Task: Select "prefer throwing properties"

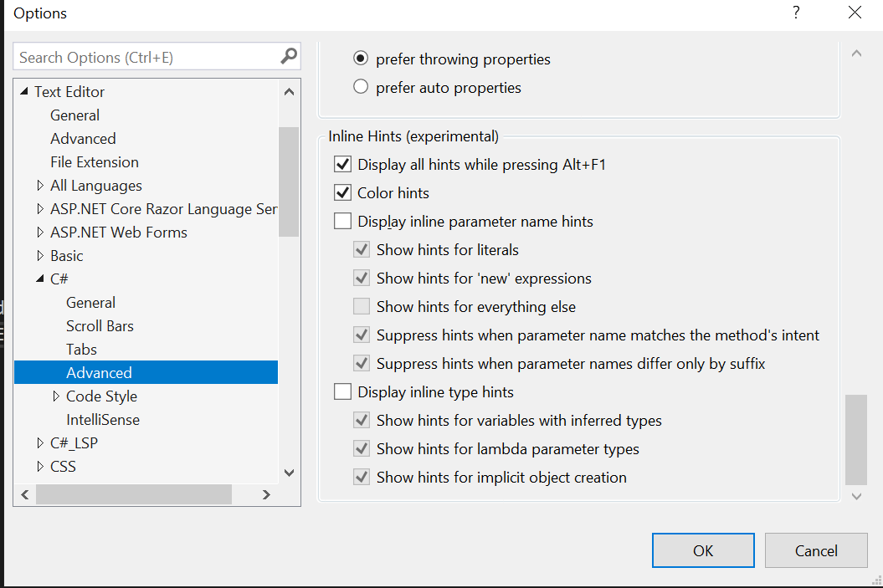Action: (360, 59)
